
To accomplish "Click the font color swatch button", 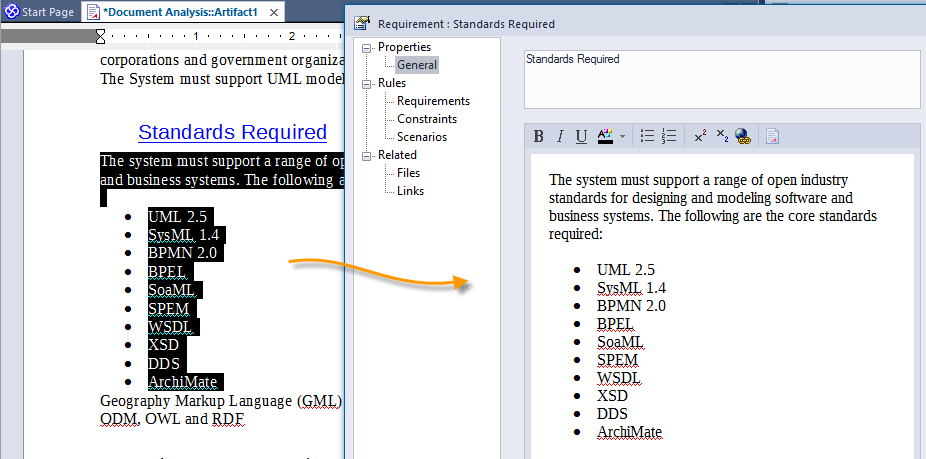I will (x=605, y=137).
